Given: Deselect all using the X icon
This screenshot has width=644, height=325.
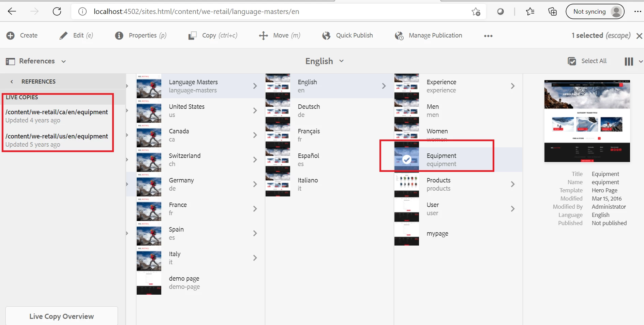Looking at the screenshot, I should 639,36.
